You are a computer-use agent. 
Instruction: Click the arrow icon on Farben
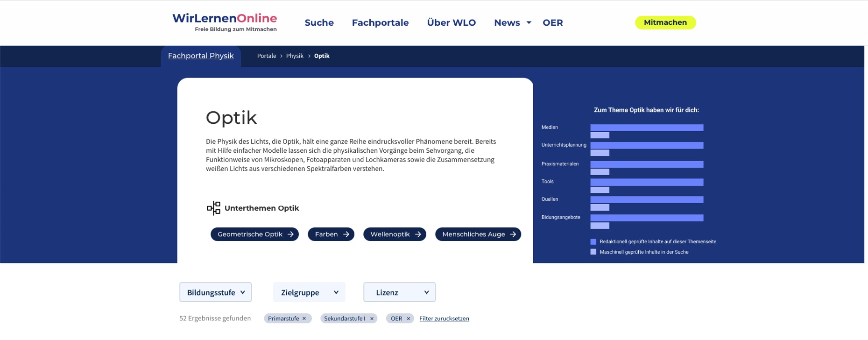[346, 234]
